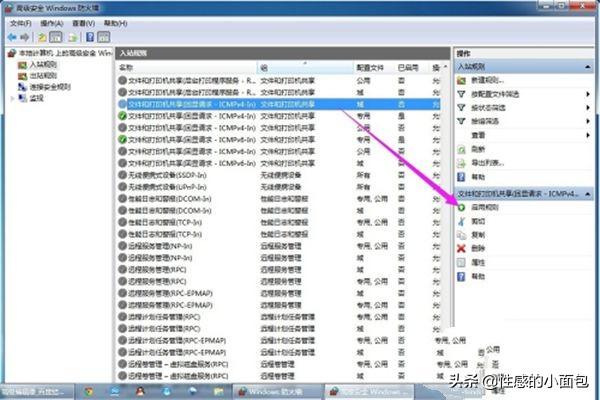The image size is (600, 400).
Task: Sort by the 已启用 column header
Action: 411,68
